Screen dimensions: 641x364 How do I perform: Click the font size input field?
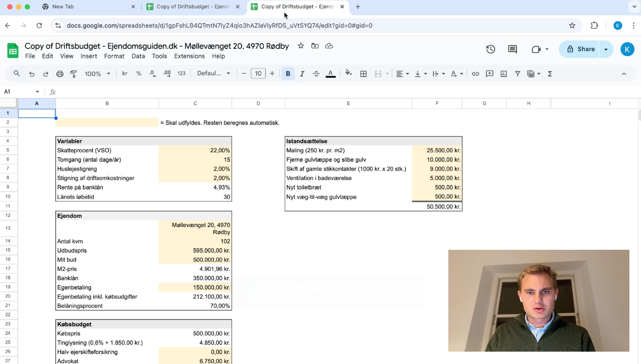[258, 74]
